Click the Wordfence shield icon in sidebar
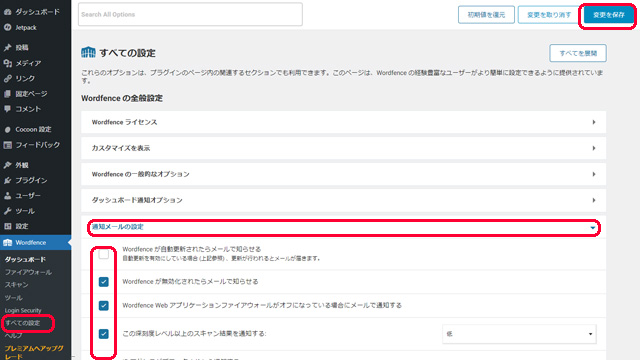Viewport: 640px width, 360px height. click(7, 242)
